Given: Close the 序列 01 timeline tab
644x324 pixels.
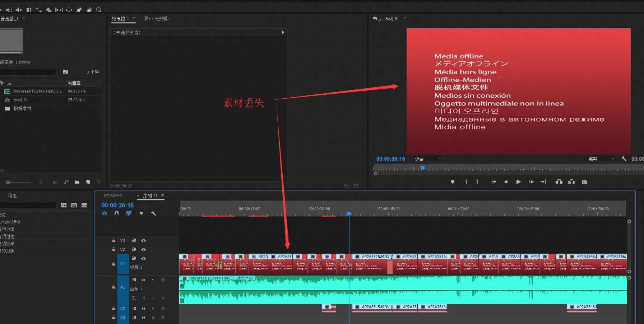Looking at the screenshot, I should coord(138,196).
